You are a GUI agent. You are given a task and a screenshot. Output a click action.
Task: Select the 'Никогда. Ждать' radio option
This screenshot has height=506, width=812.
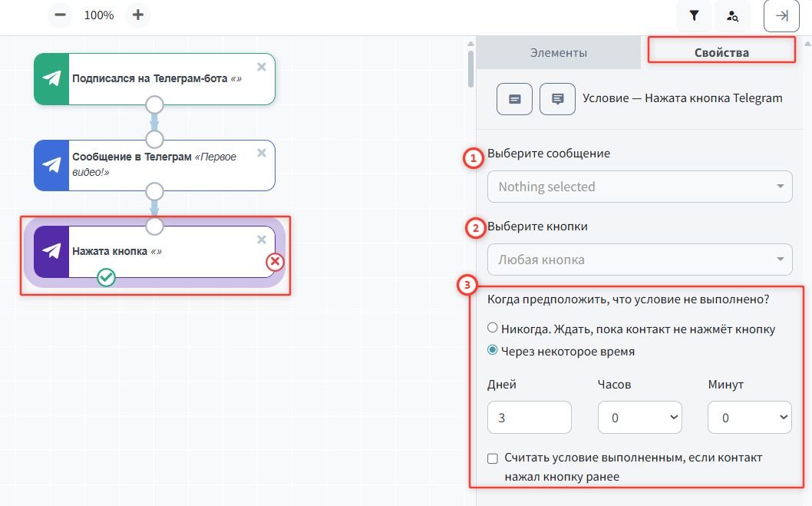[x=493, y=328]
